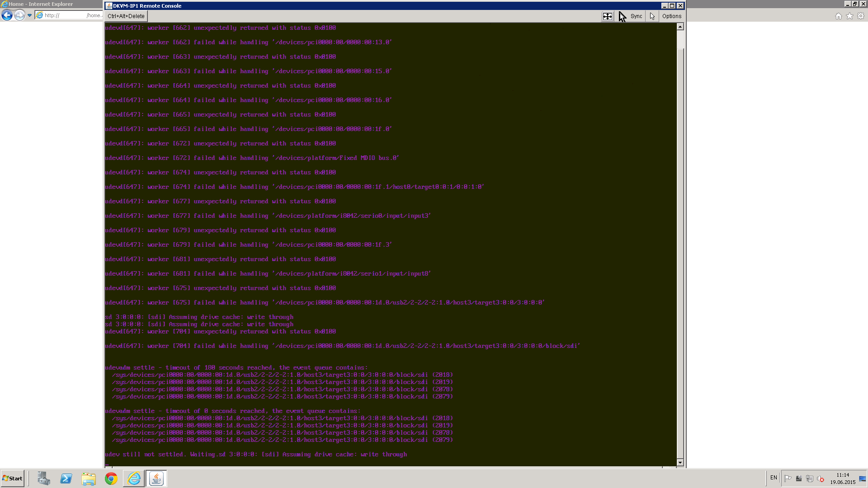Click the IE address bar field
This screenshot has height=488, width=868.
pos(68,15)
